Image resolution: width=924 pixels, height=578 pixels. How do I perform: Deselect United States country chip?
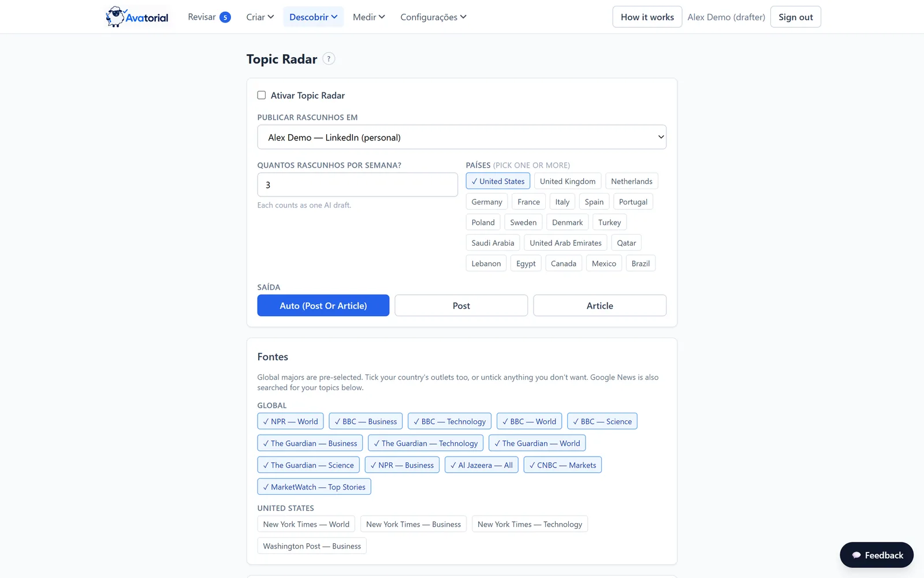(498, 181)
